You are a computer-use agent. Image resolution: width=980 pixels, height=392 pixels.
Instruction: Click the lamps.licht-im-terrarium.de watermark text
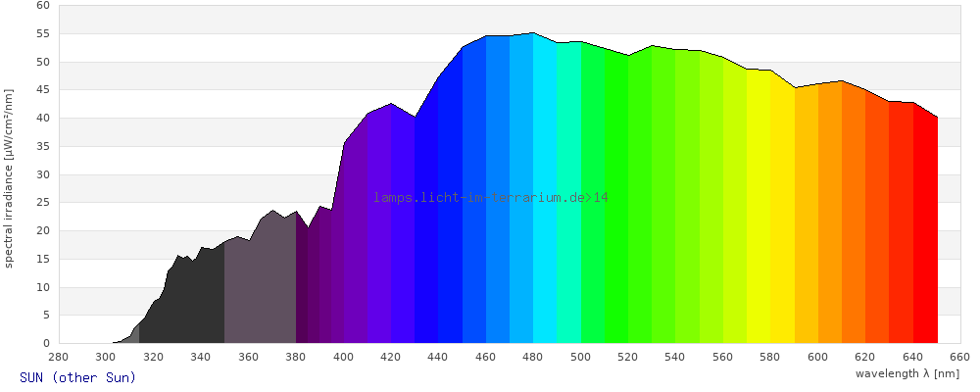[490, 198]
